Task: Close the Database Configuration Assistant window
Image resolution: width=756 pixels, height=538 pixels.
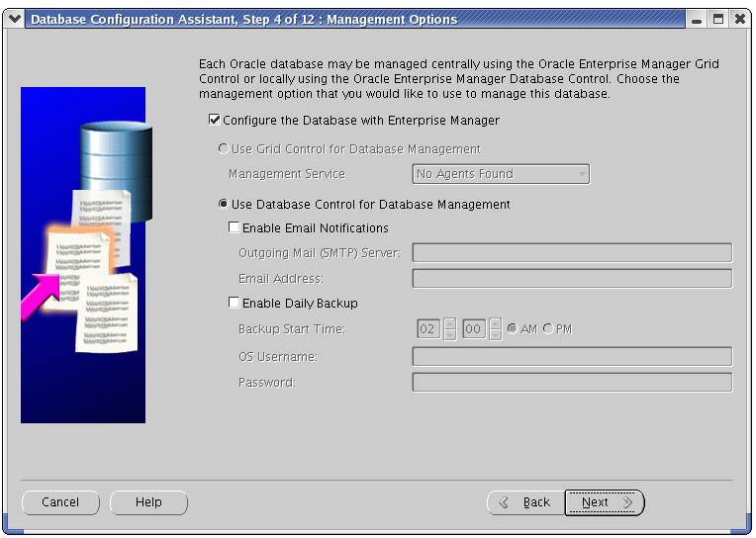Action: pos(738,19)
